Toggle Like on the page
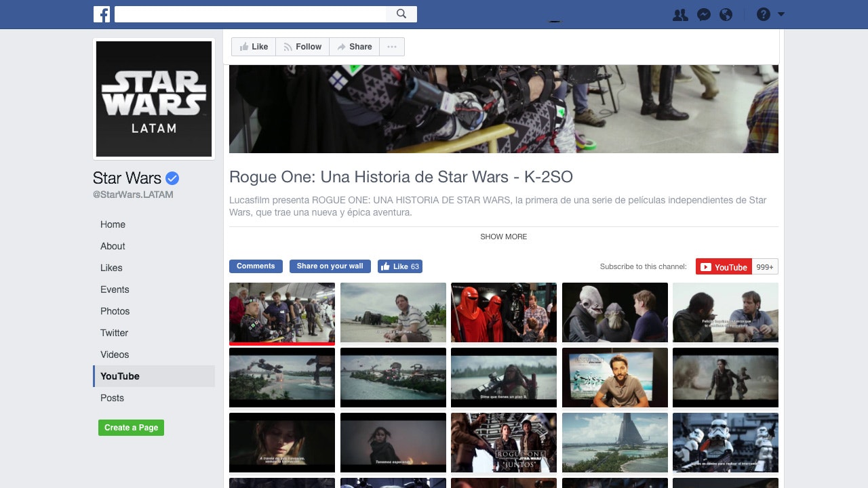The image size is (868, 488). point(253,46)
